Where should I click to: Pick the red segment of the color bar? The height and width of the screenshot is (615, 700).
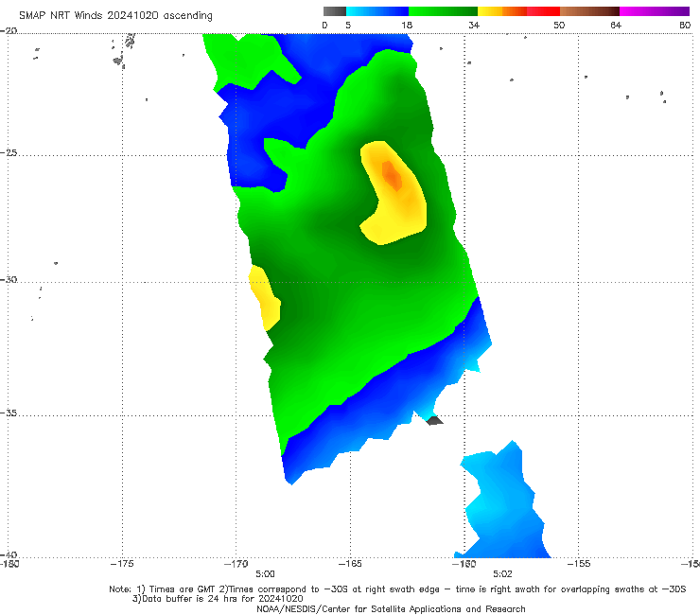coord(543,11)
